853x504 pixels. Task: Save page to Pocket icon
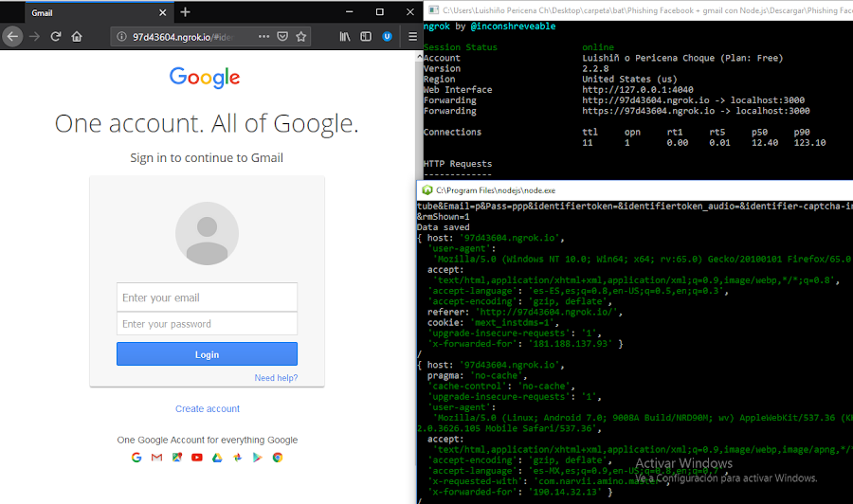point(282,36)
